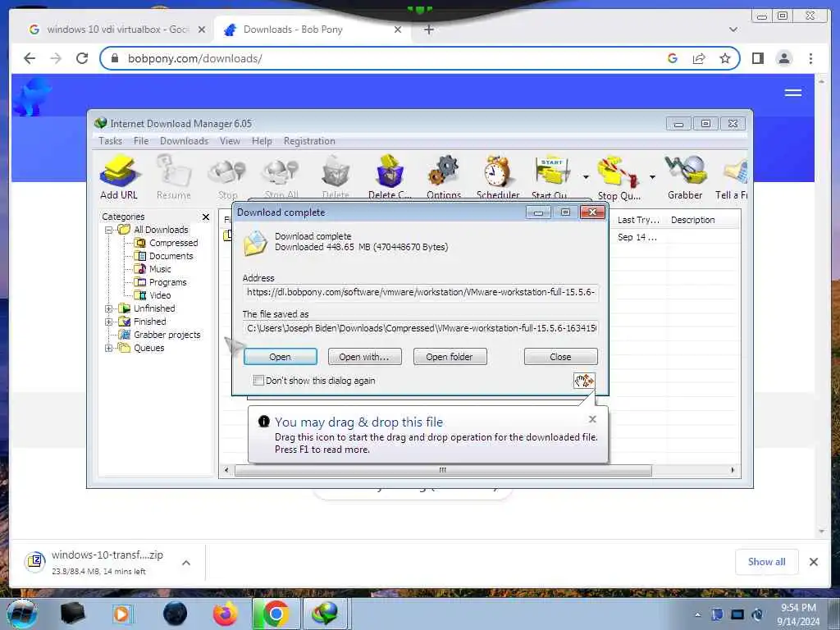
Task: Click the Delete Completed toolbar icon
Action: pyautogui.click(x=390, y=177)
